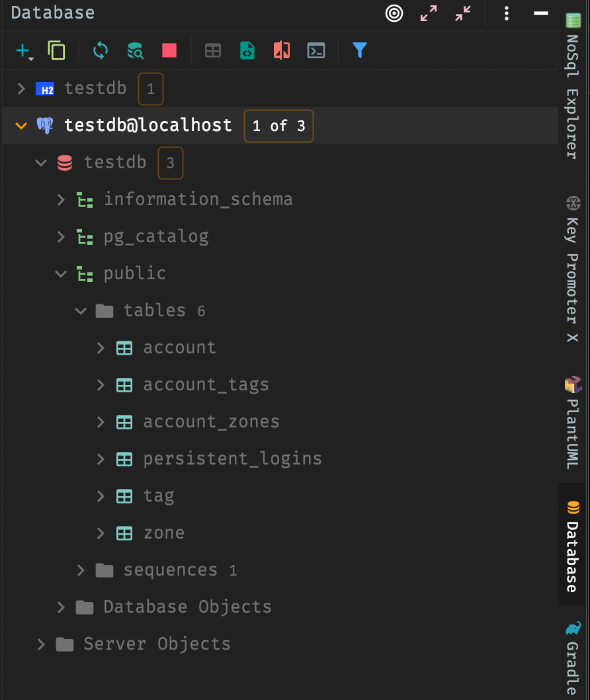Screen dimensions: 590x700
Task: Click the Collapse All icon
Action: 463,13
